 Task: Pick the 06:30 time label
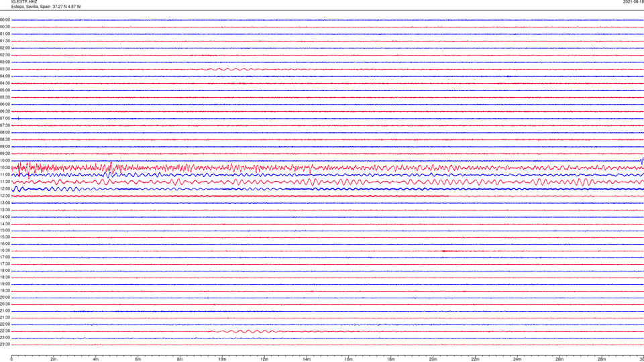(5, 111)
